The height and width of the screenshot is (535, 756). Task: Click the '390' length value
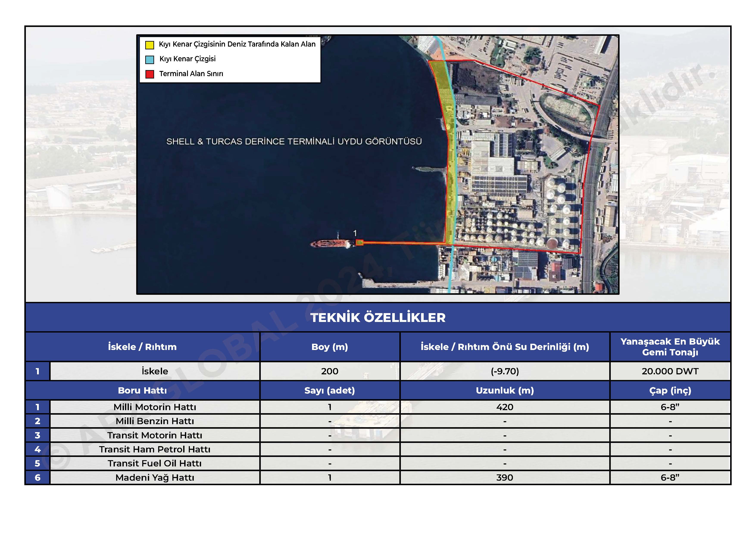pyautogui.click(x=505, y=478)
